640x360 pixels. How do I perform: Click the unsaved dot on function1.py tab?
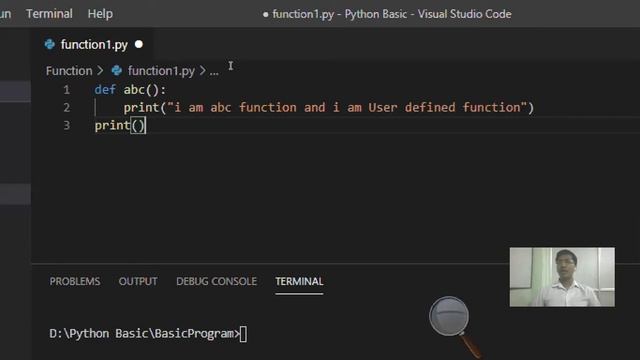(x=139, y=44)
